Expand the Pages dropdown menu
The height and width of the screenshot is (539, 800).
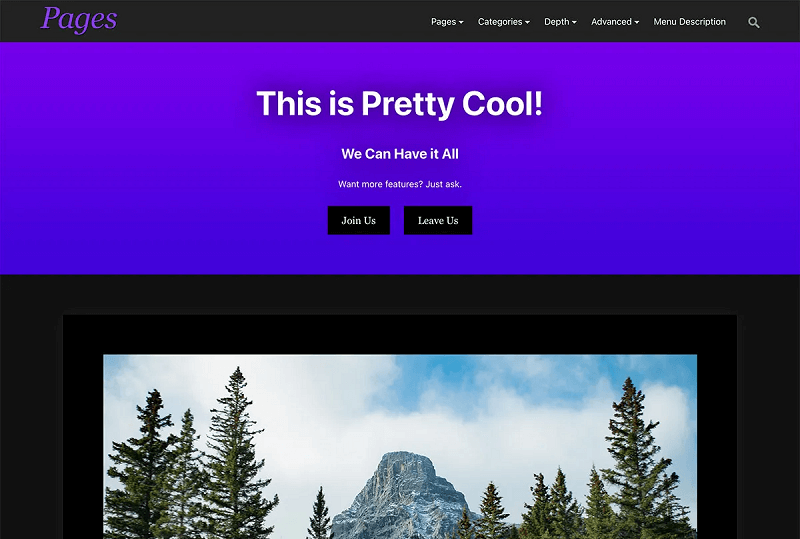click(x=447, y=22)
